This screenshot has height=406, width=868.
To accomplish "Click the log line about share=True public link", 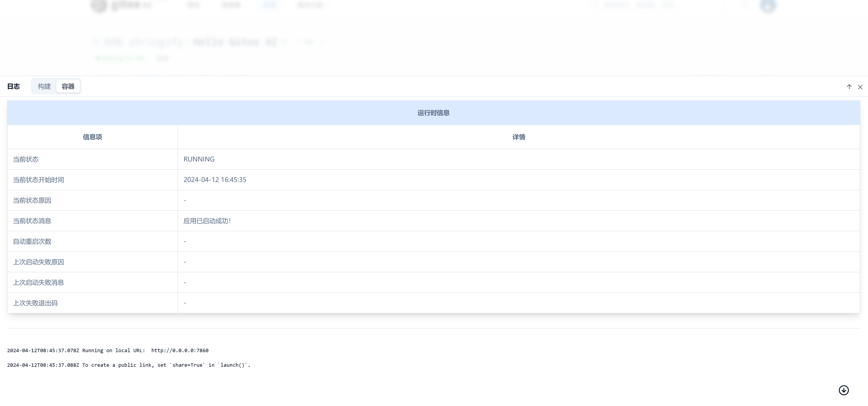I will [129, 365].
